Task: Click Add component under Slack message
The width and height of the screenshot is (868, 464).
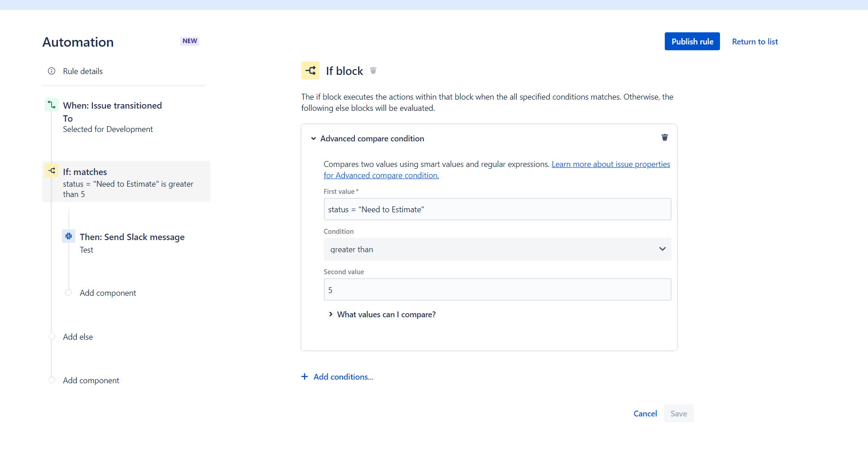Action: (x=108, y=293)
